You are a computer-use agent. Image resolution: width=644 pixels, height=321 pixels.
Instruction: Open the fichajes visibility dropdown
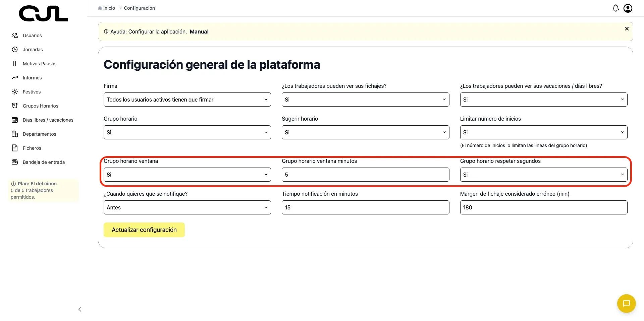365,100
